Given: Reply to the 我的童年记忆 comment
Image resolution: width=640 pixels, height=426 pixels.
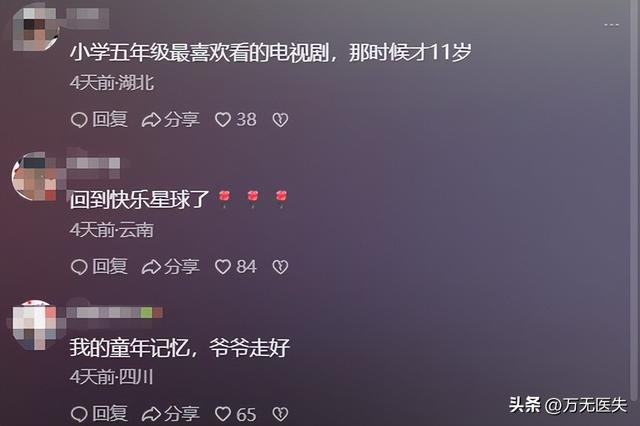Looking at the screenshot, I should pyautogui.click(x=99, y=414).
